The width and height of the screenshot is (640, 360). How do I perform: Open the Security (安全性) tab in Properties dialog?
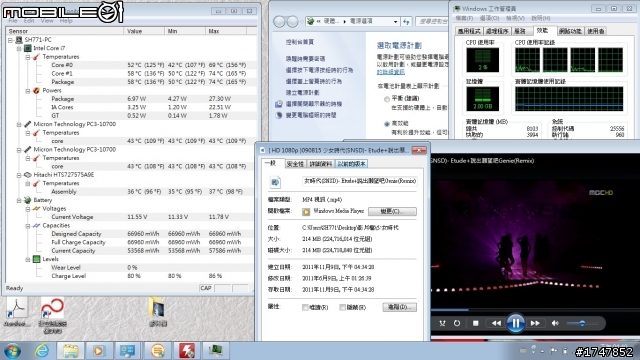295,164
